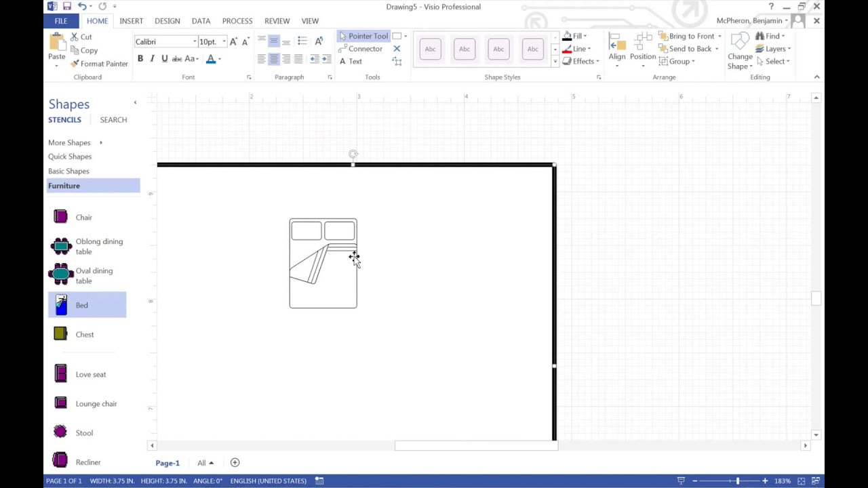Open the Calibri font name dropdown

pyautogui.click(x=194, y=42)
